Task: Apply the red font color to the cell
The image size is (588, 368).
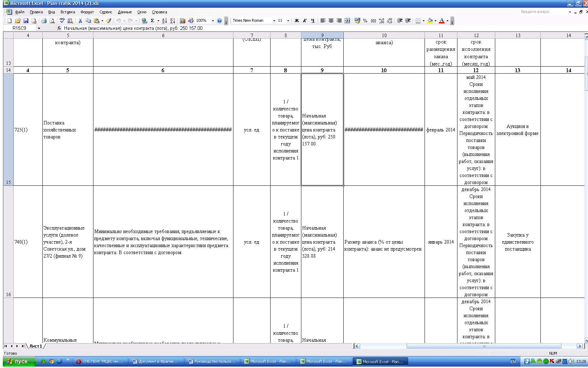Action: 442,21
